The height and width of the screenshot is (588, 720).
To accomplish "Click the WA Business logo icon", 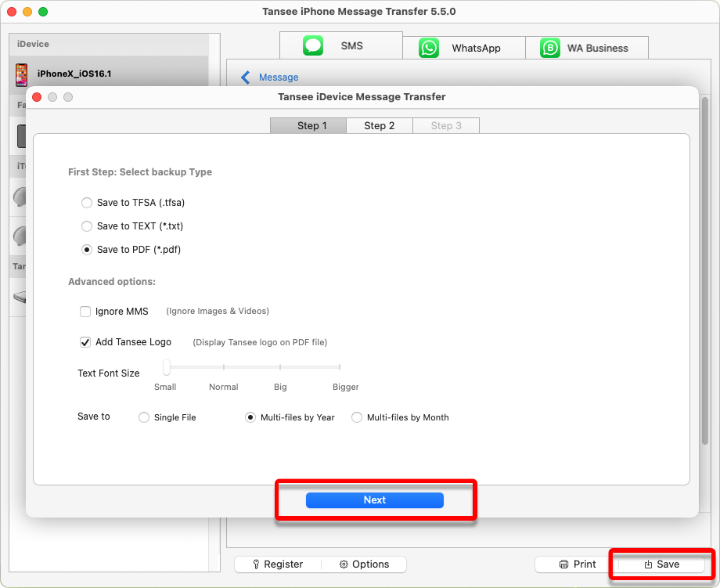I will pos(549,49).
